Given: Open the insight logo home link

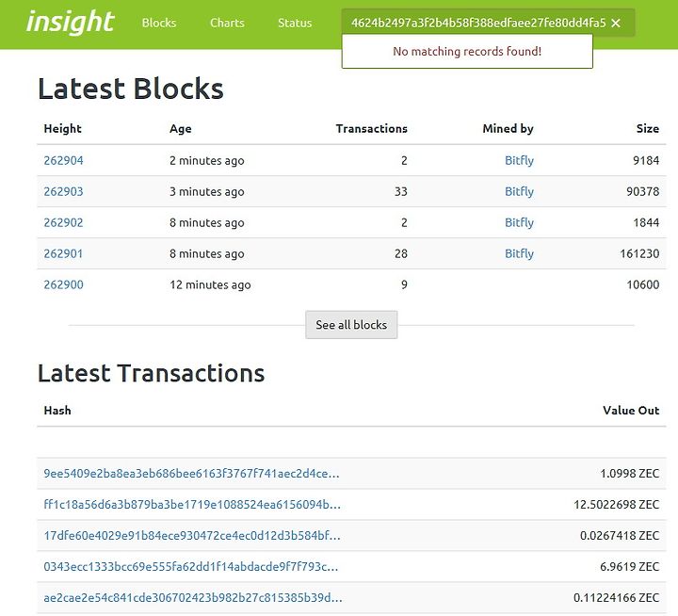Looking at the screenshot, I should [70, 22].
